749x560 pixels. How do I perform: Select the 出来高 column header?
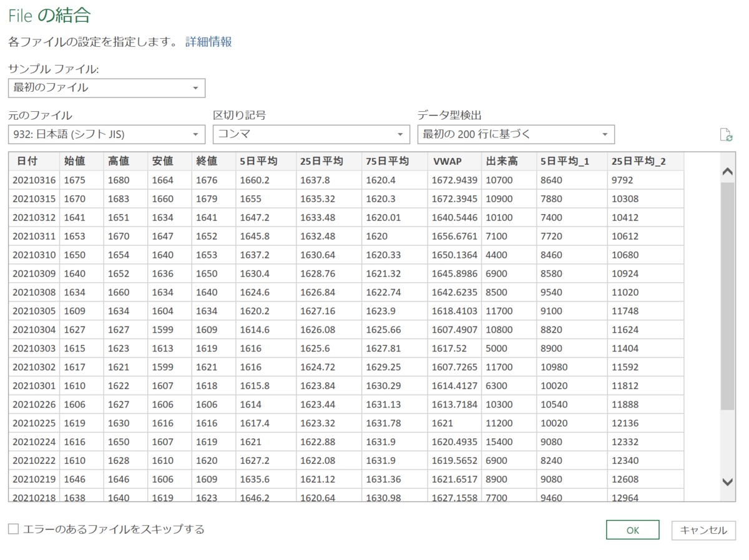509,161
